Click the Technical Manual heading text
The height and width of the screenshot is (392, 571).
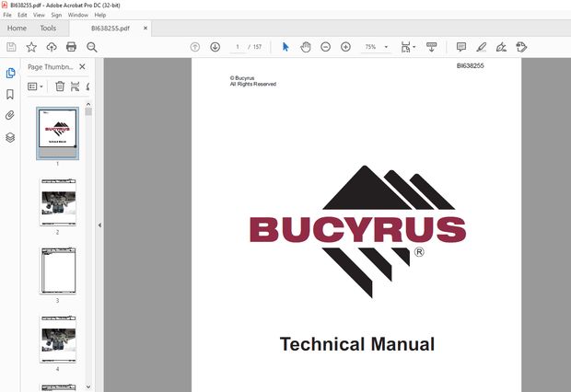[x=357, y=344]
